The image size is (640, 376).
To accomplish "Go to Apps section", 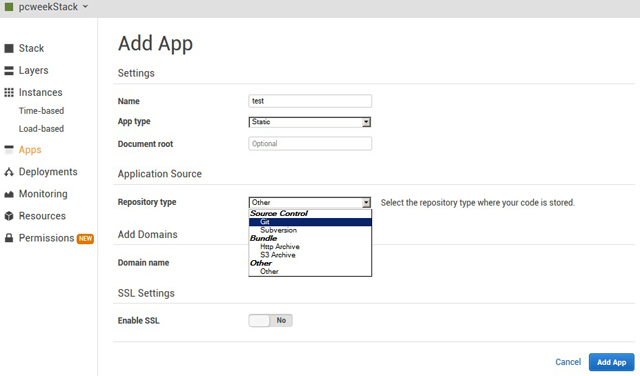I will click(30, 150).
